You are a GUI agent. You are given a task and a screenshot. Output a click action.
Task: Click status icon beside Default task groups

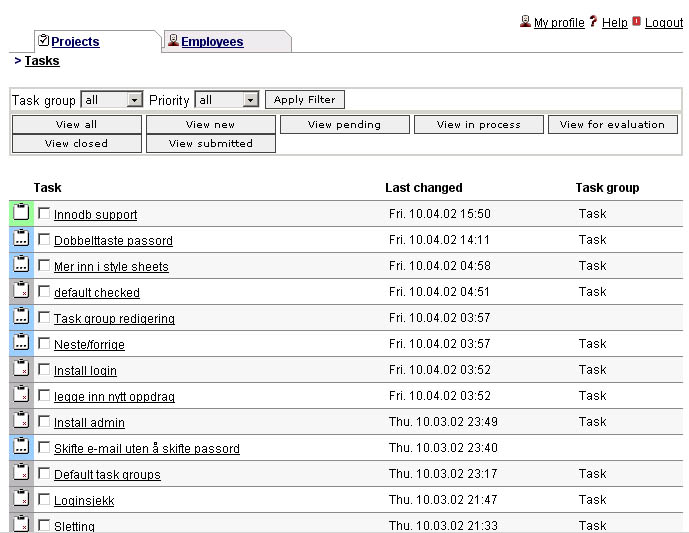pyautogui.click(x=21, y=471)
